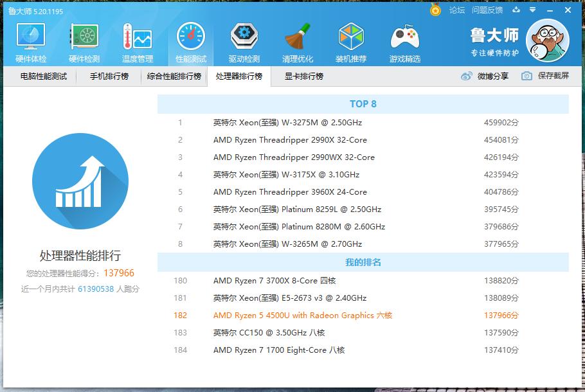Select the 装机推荐 build recommendation icon
585x392 pixels.
pyautogui.click(x=350, y=40)
